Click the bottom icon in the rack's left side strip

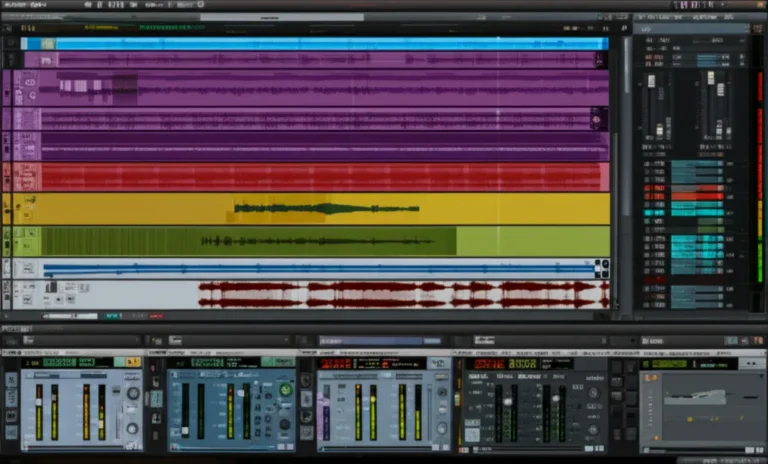tap(11, 432)
